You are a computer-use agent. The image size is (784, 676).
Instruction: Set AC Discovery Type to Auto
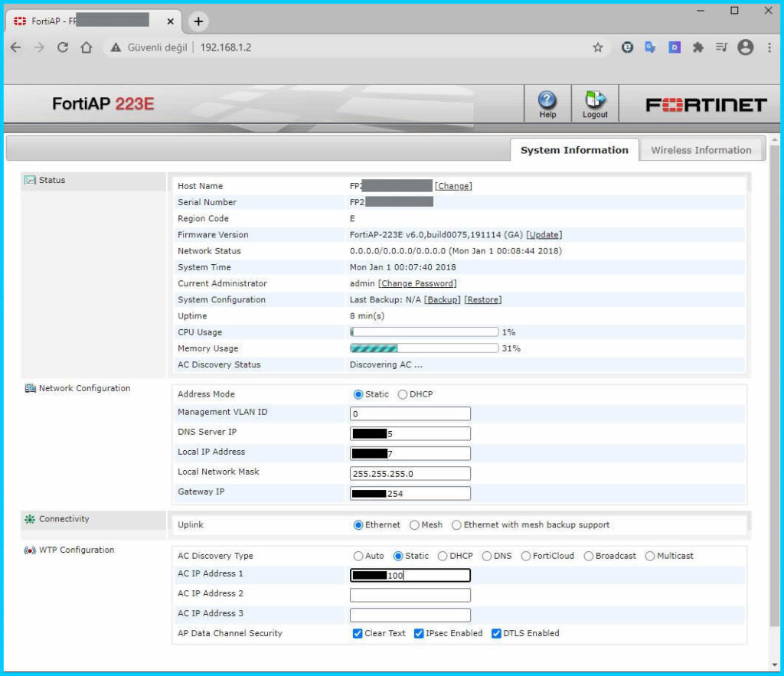358,556
